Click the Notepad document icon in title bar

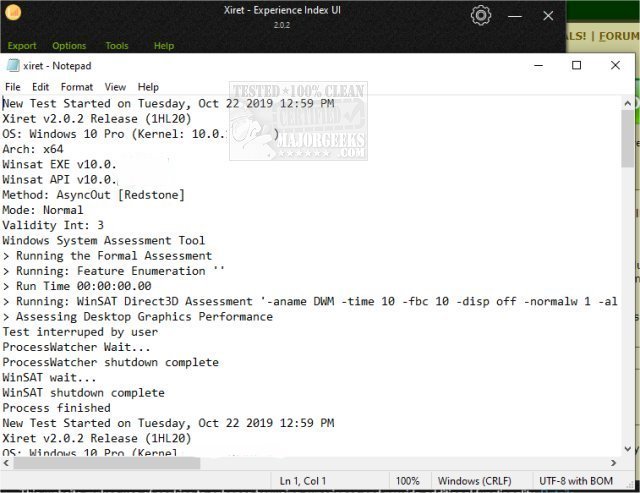point(13,65)
